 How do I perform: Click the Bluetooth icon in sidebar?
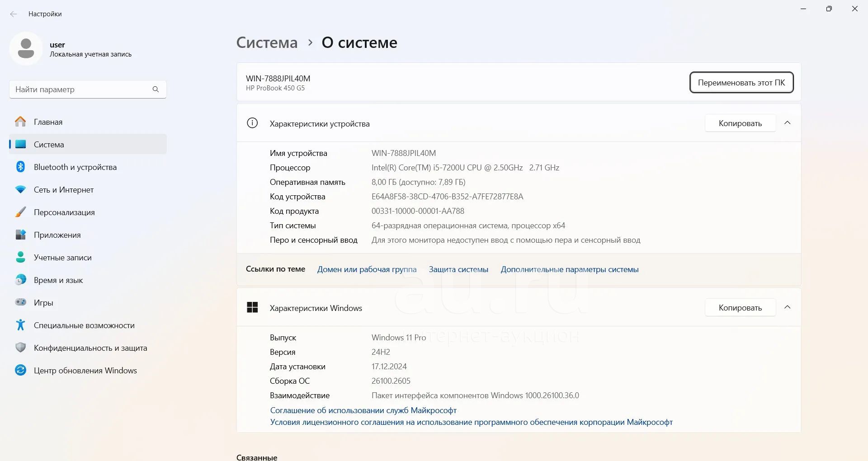pyautogui.click(x=20, y=167)
